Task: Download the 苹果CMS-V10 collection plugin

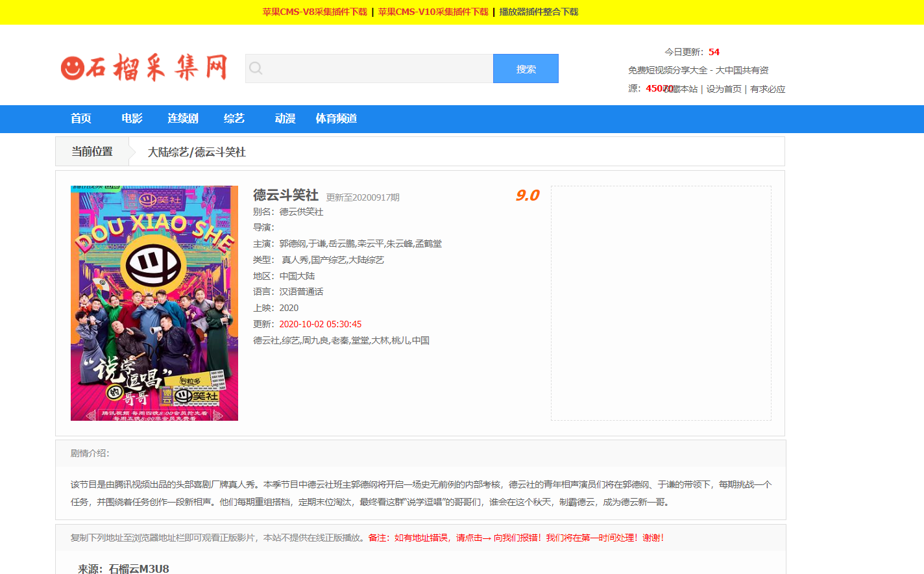Action: [433, 12]
